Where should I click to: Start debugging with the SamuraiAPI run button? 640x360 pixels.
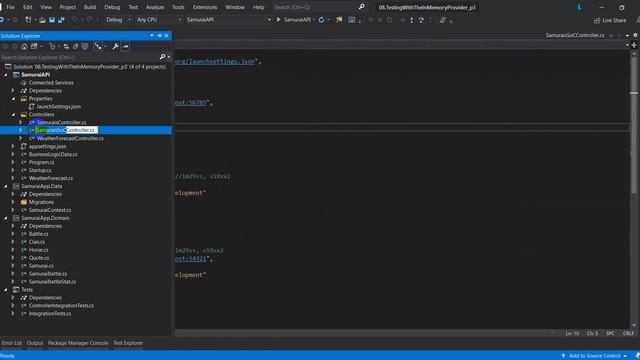(293, 20)
